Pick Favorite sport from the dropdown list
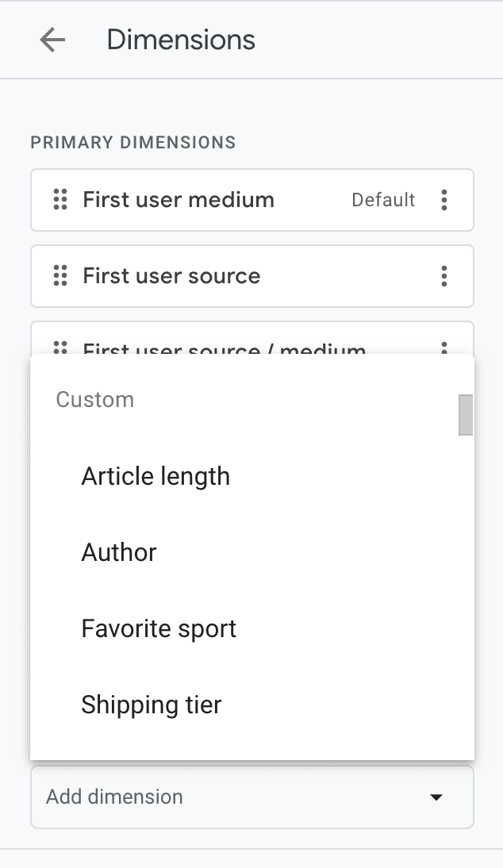Viewport: 503px width, 868px height. [159, 628]
